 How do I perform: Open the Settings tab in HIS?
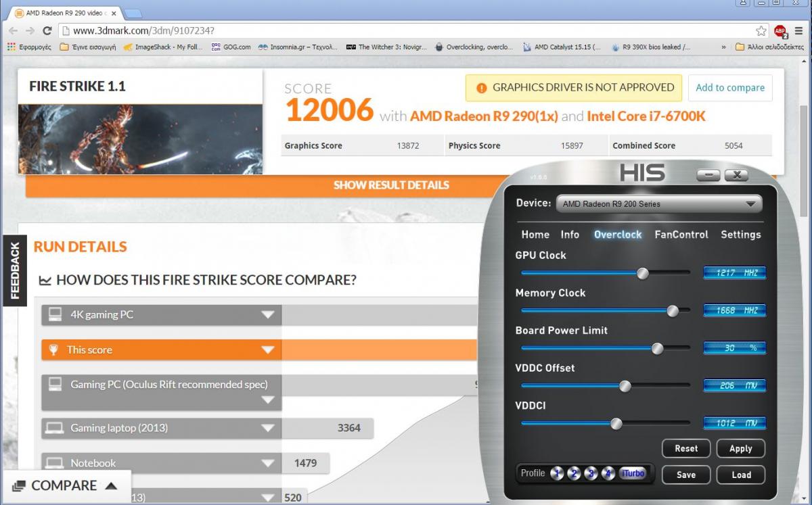pyautogui.click(x=741, y=235)
